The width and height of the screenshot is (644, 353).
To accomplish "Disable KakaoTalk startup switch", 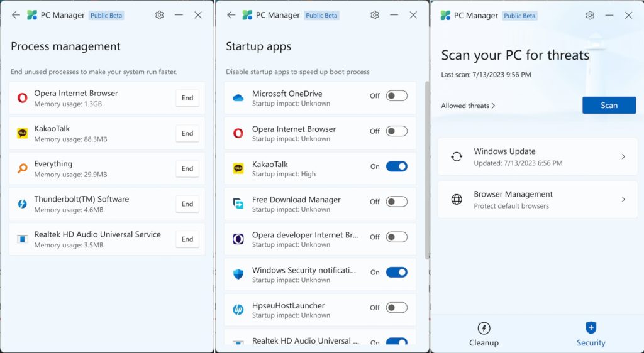I will coord(397,166).
